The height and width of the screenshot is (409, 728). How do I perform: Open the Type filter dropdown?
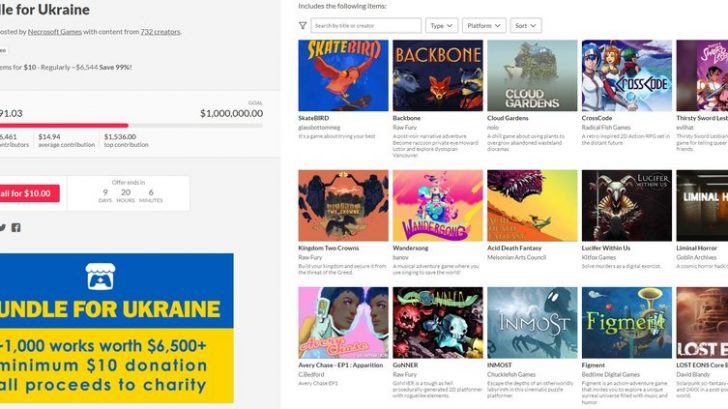pos(442,26)
